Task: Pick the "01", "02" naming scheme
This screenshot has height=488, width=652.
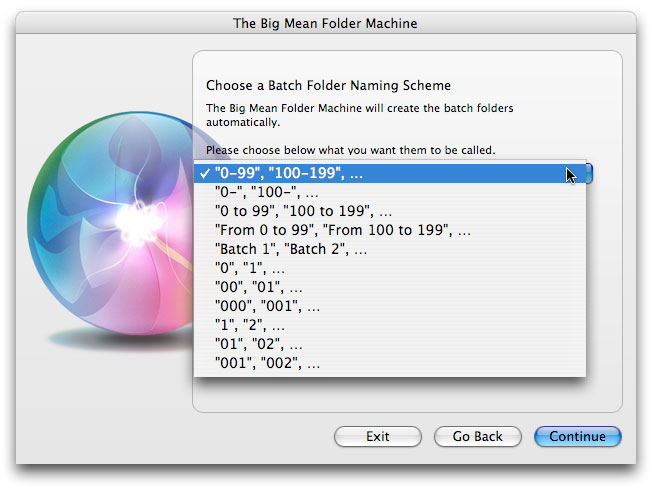Action: (x=390, y=344)
